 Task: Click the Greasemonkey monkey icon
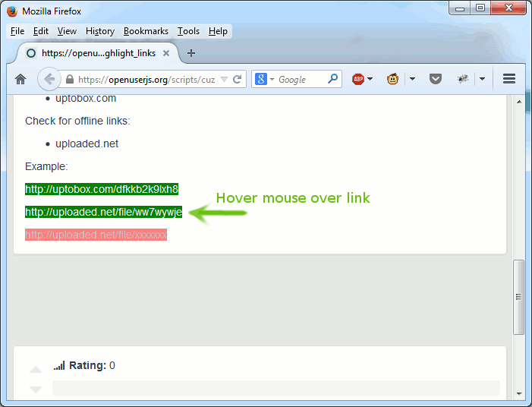coord(392,79)
